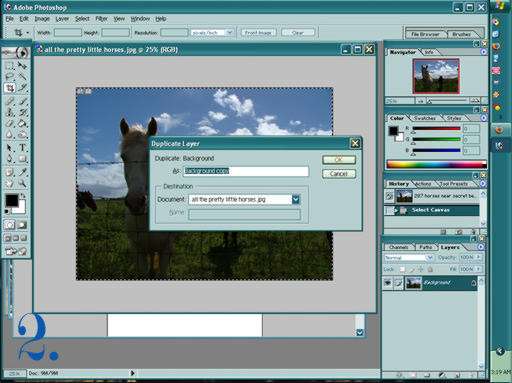Select the Zoom magnifier tool

pyautogui.click(x=22, y=184)
